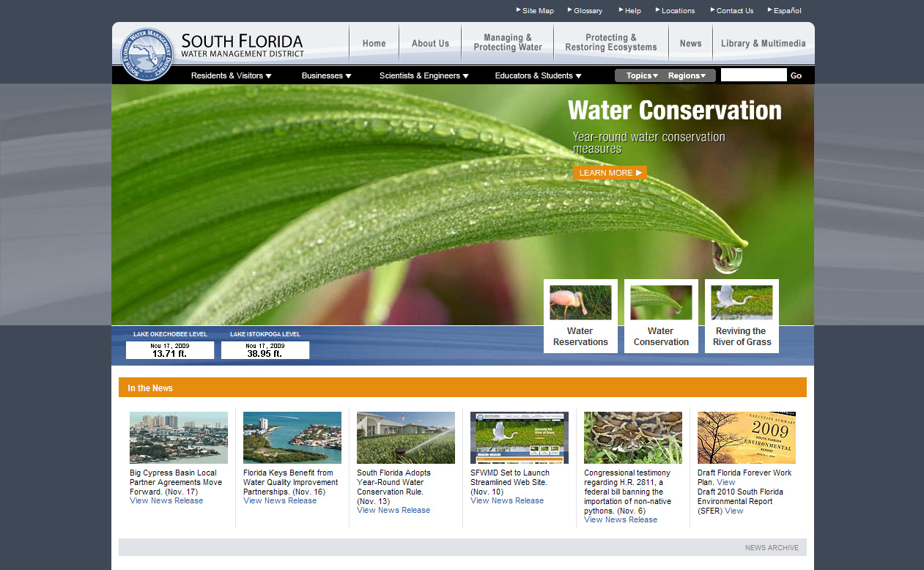Viewport: 924px width, 570px height.
Task: Open the News Archive link
Action: [772, 548]
